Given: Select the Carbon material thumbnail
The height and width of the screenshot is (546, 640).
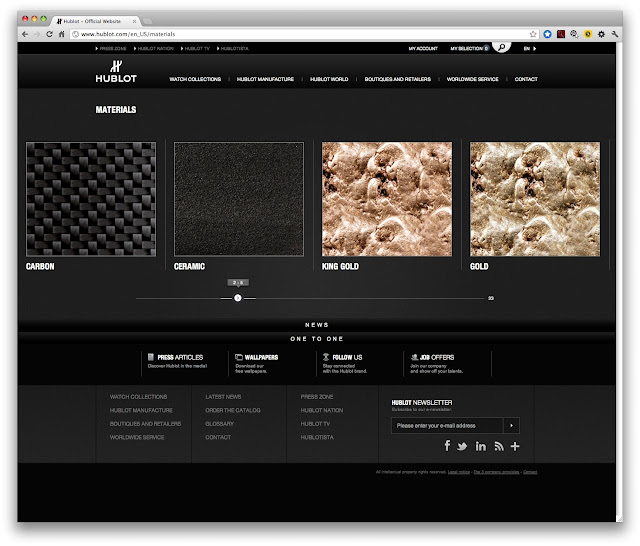Looking at the screenshot, I should (x=91, y=199).
